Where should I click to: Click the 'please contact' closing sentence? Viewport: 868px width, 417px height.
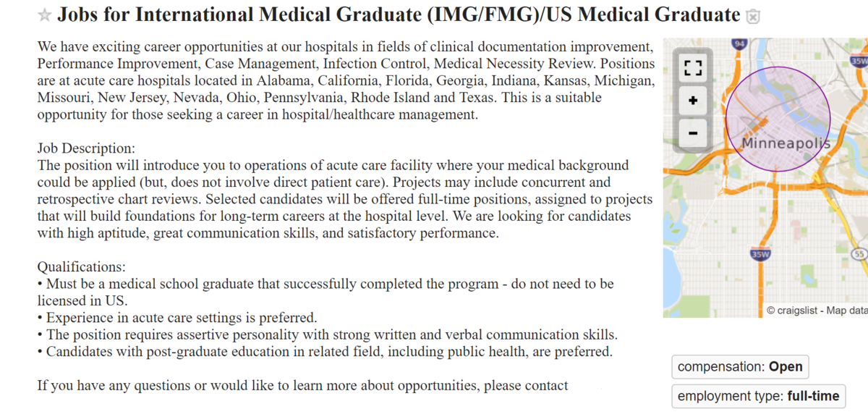pyautogui.click(x=303, y=386)
